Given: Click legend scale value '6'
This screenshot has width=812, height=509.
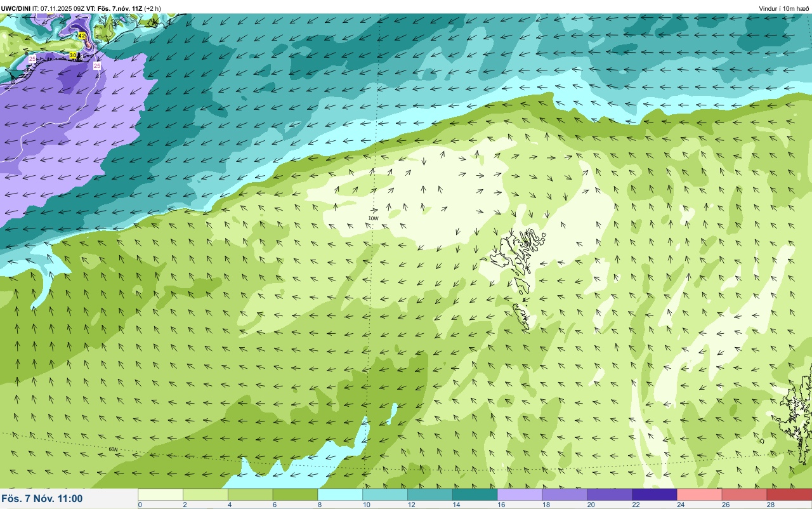Looking at the screenshot, I should click(273, 505).
